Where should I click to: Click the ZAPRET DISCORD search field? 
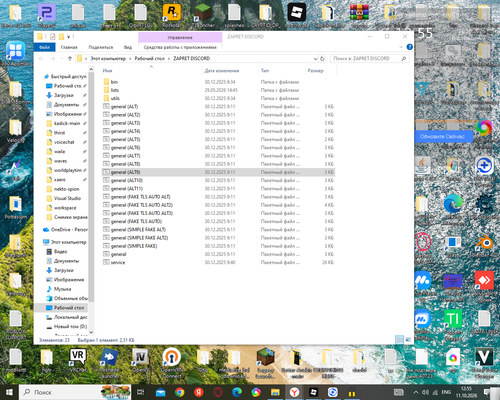[369, 59]
